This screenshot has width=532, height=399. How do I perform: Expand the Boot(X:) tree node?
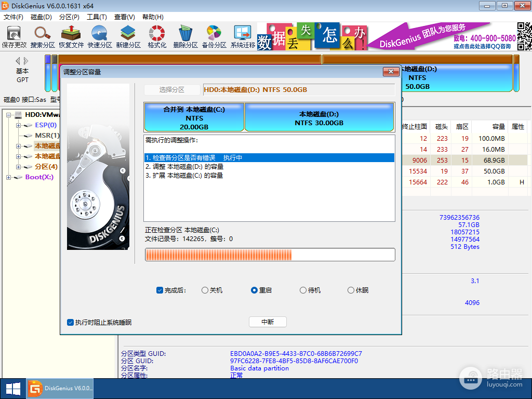8,177
